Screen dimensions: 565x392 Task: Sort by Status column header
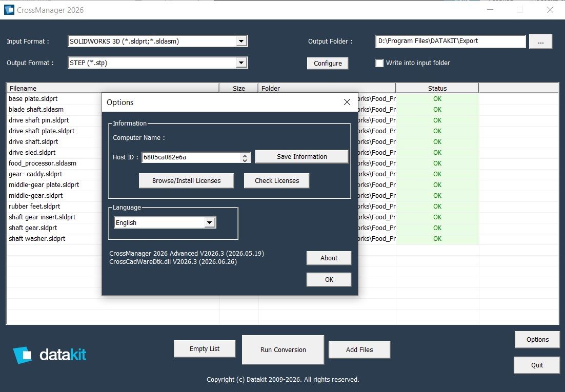437,88
